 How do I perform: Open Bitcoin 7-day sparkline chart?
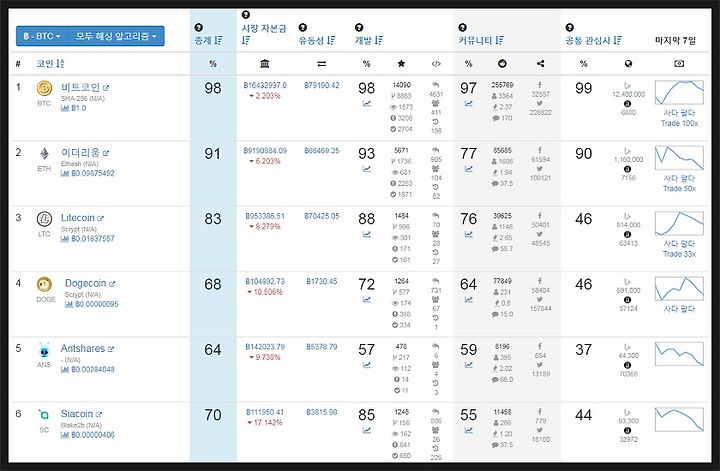pyautogui.click(x=679, y=92)
